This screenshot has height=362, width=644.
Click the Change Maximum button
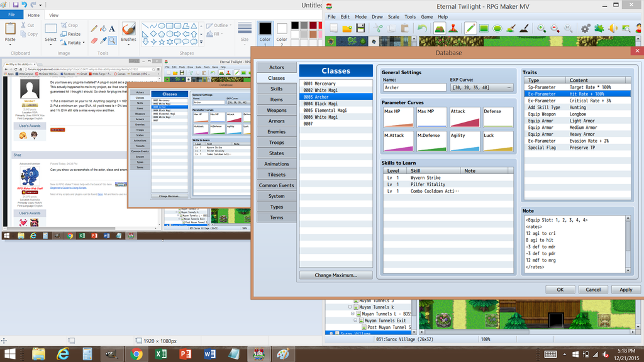tap(335, 275)
